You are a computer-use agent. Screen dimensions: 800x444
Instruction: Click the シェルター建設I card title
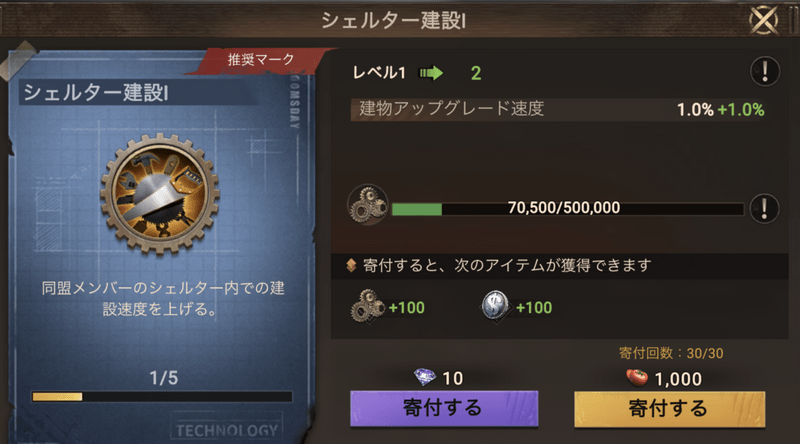click(96, 93)
